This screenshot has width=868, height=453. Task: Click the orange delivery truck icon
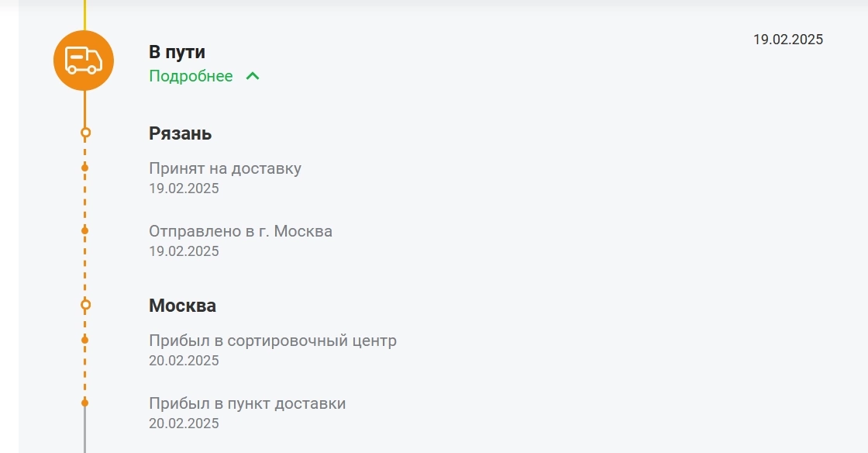coord(84,61)
